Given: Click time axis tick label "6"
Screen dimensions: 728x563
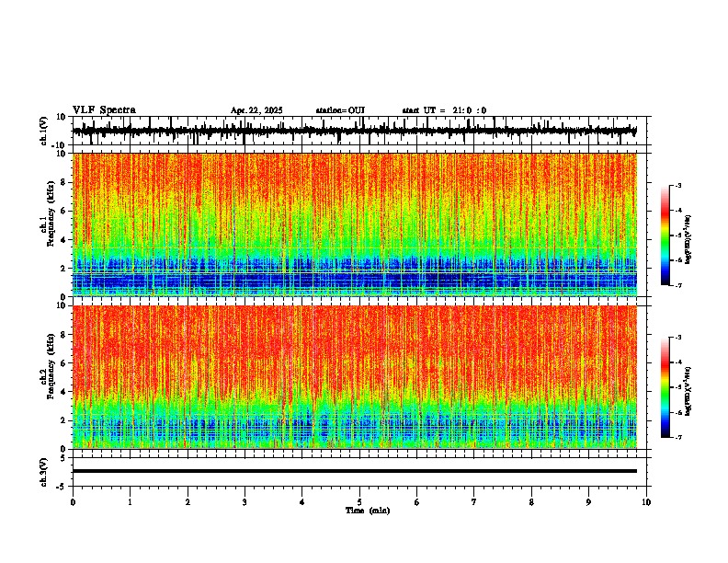Looking at the screenshot, I should pyautogui.click(x=417, y=502).
